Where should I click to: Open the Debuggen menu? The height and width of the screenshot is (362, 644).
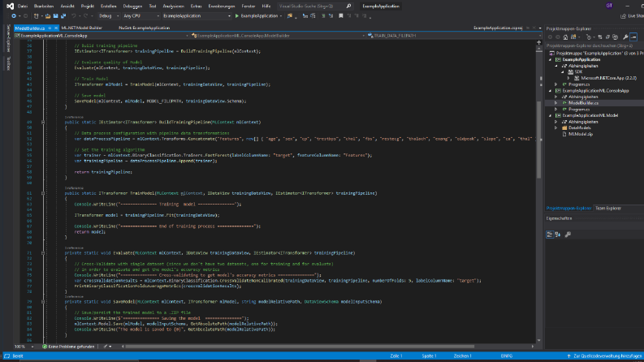(132, 6)
